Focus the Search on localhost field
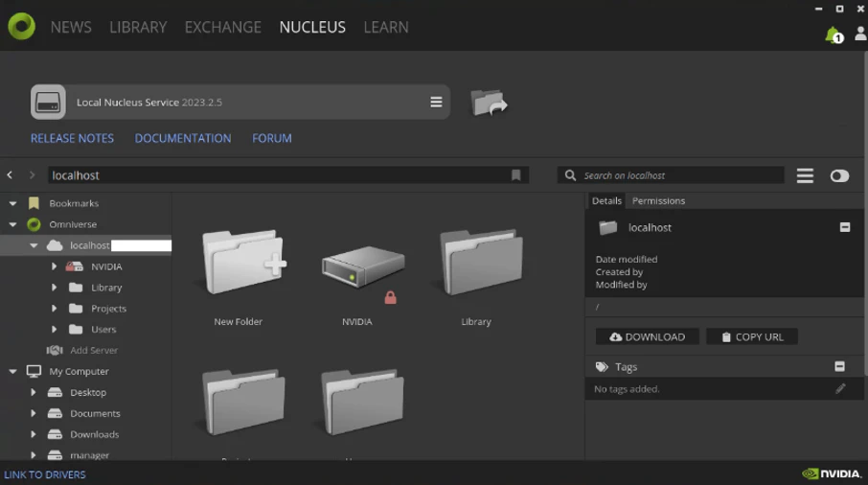 tap(671, 175)
